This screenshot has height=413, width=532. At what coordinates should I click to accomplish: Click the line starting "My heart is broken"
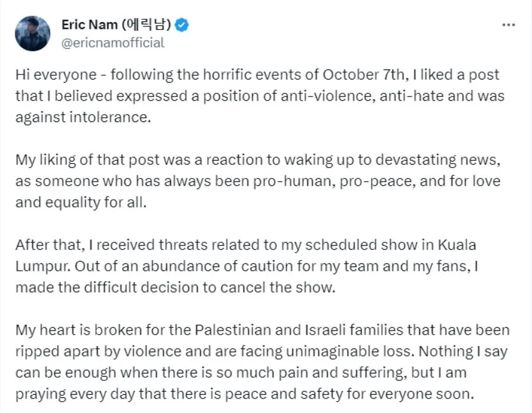(263, 329)
